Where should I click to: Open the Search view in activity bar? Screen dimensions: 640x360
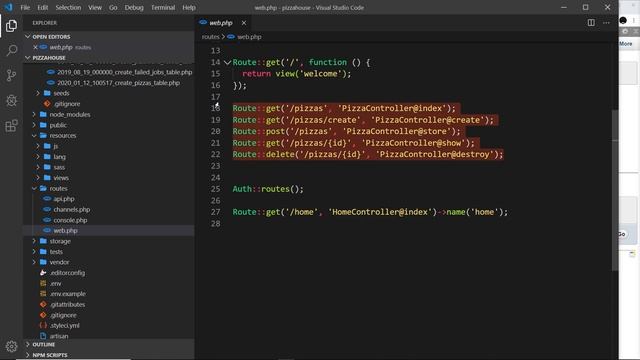tap(11, 51)
